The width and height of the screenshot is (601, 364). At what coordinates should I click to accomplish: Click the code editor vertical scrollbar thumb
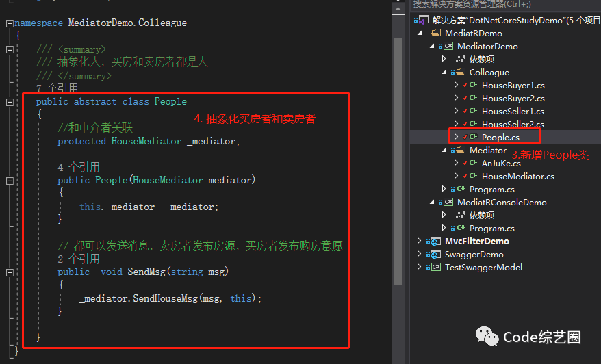click(398, 161)
